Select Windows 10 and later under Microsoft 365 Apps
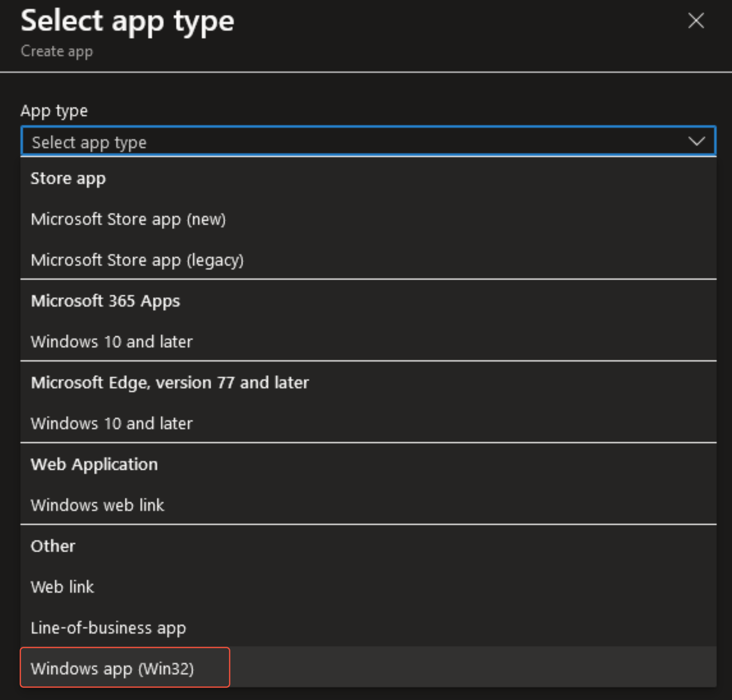 click(111, 342)
